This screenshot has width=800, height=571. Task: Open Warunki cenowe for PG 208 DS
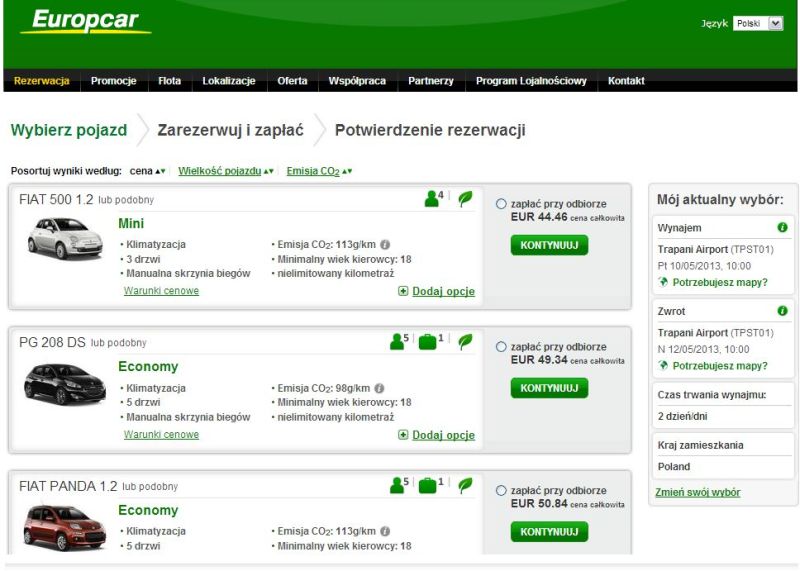click(x=161, y=435)
